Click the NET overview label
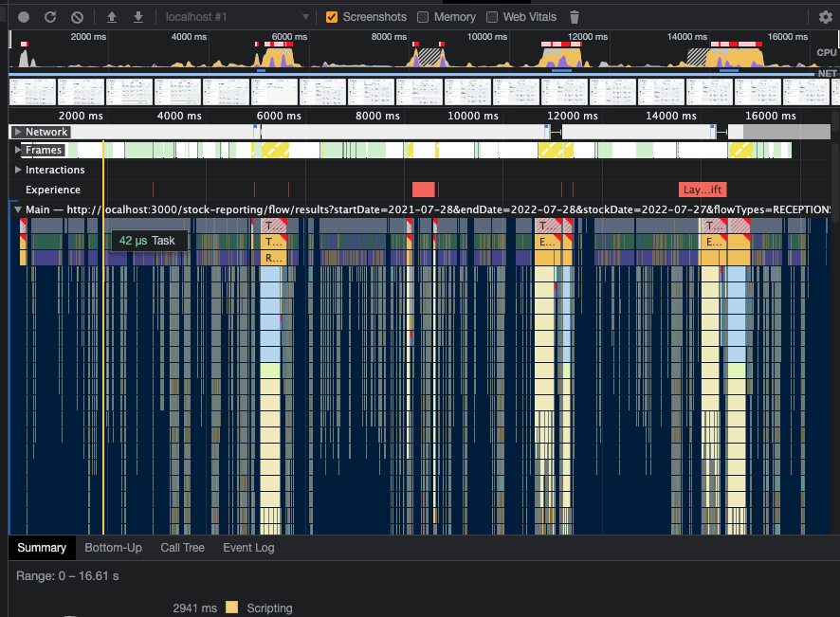The width and height of the screenshot is (840, 617). [x=827, y=73]
